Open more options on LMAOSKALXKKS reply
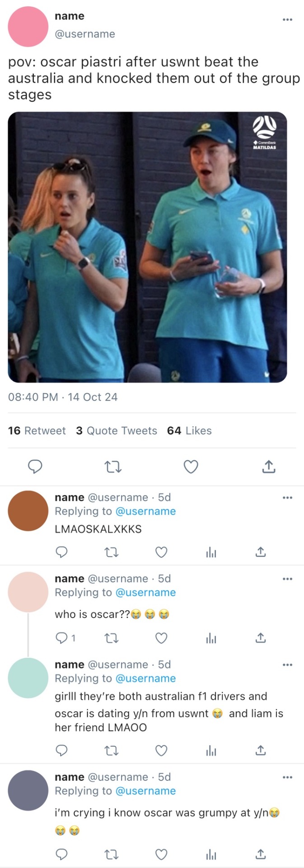This screenshot has width=304, height=868. pos(287,498)
